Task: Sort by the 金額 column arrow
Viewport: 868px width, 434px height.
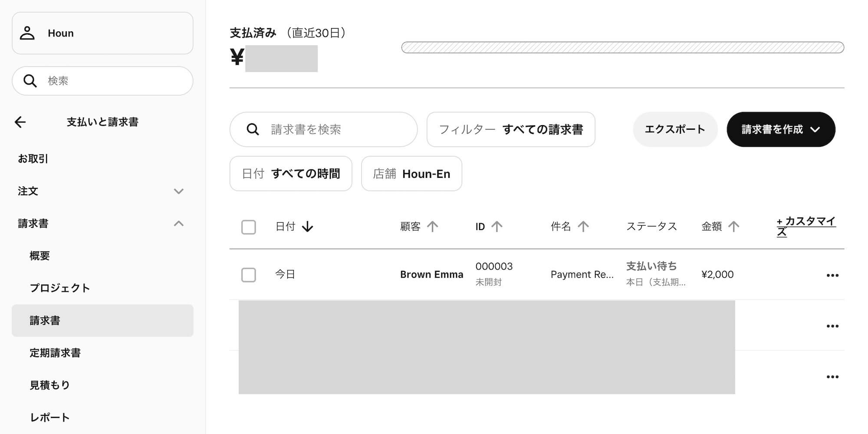Action: pyautogui.click(x=733, y=226)
